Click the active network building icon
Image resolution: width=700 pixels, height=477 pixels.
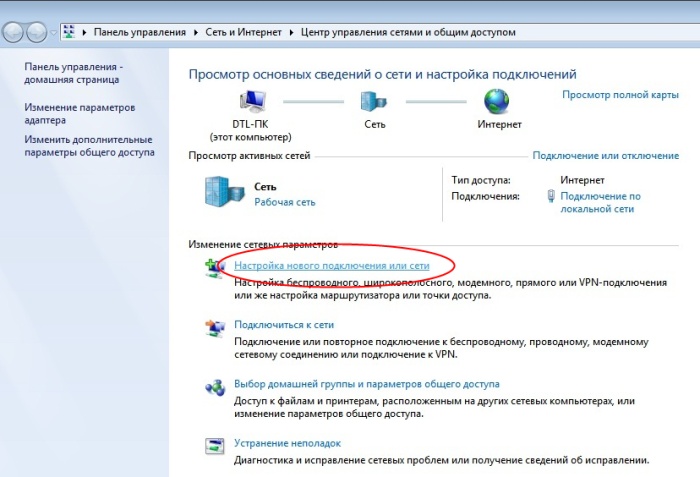(221, 191)
